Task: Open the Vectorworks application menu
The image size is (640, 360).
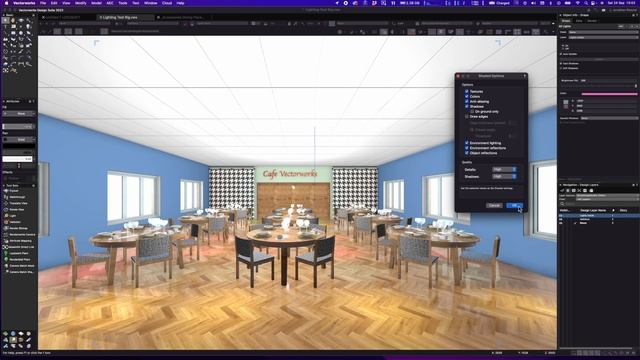Action: pyautogui.click(x=24, y=3)
